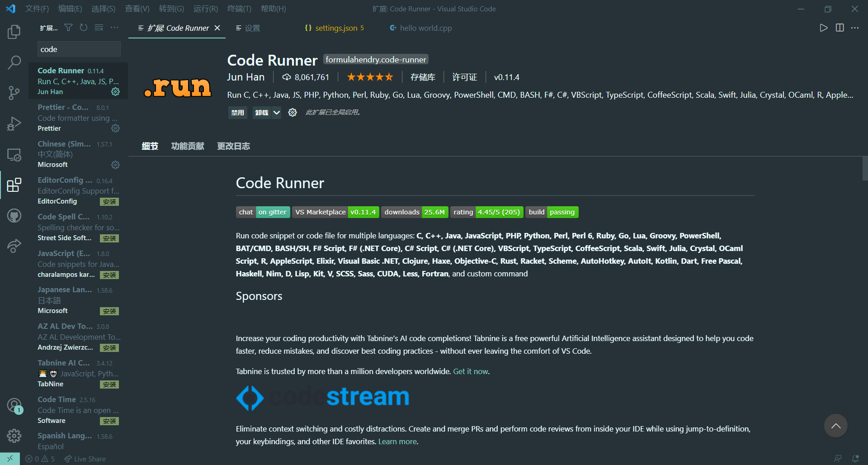Open Source Control view
Viewport: 868px width, 465px height.
(14, 93)
